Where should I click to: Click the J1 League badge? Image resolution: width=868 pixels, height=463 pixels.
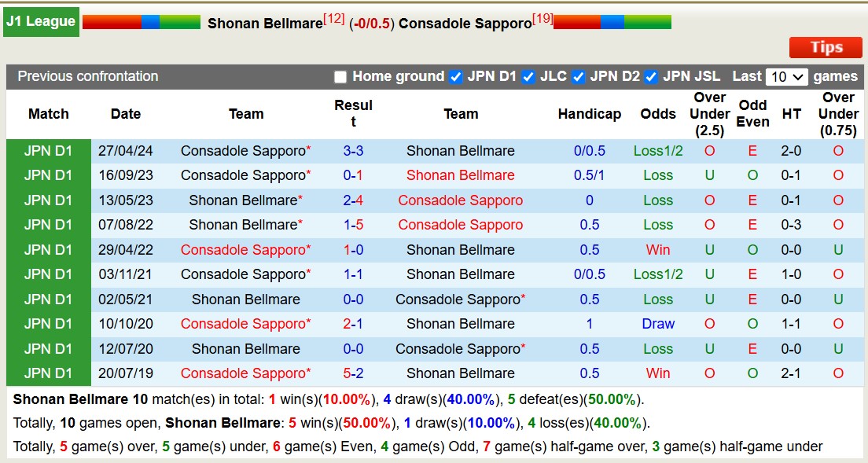pyautogui.click(x=40, y=21)
